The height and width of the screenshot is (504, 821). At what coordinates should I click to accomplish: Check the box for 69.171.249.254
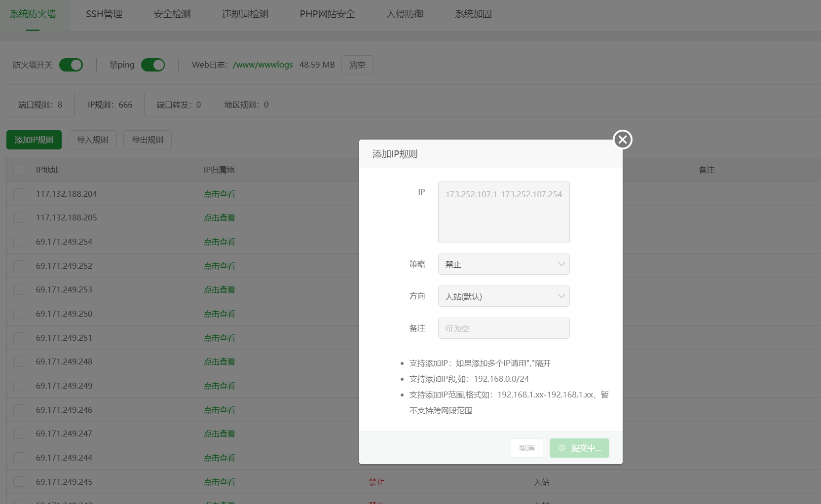pyautogui.click(x=19, y=242)
